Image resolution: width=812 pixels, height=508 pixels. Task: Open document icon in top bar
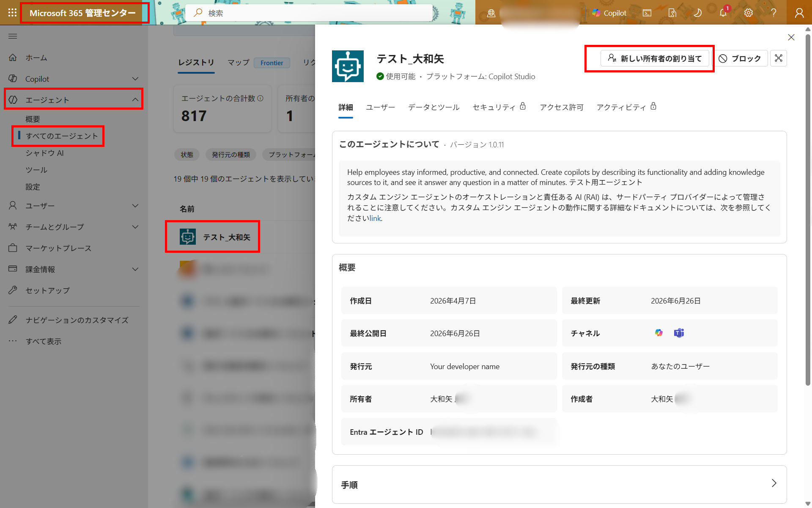(672, 13)
